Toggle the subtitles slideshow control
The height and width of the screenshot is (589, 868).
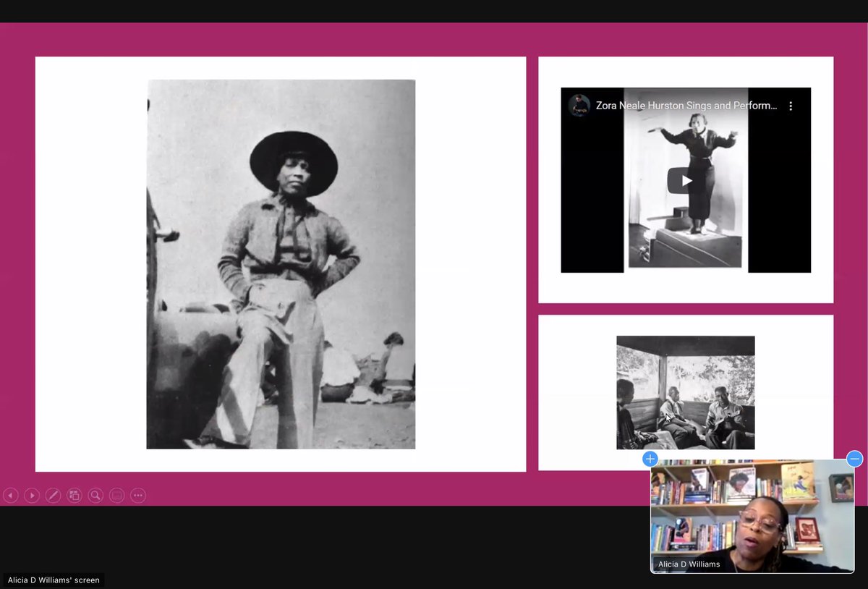point(116,496)
